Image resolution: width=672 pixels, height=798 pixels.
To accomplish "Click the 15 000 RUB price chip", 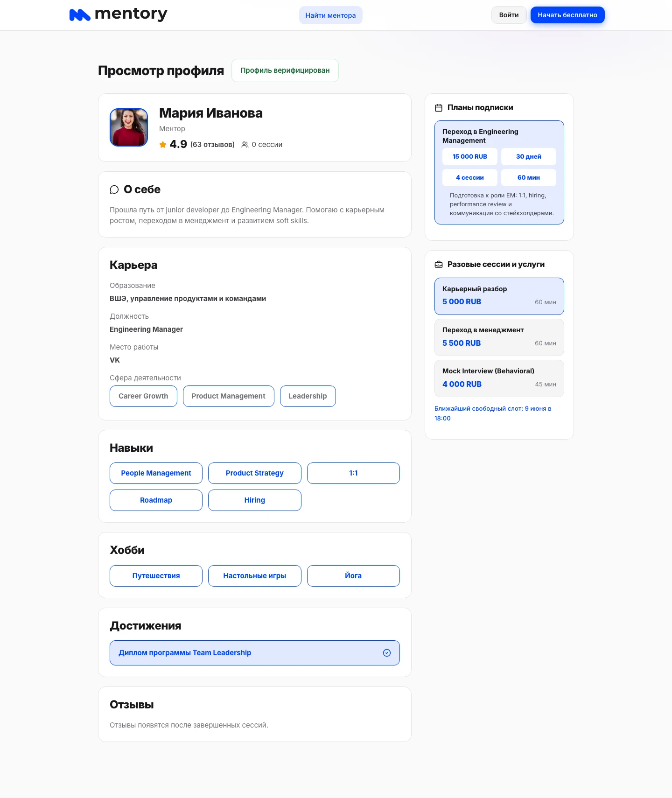I will pos(470,157).
